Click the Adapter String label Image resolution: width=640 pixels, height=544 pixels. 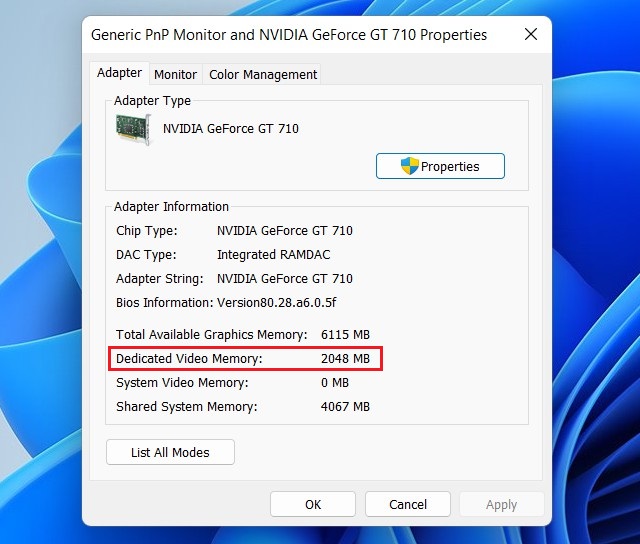coord(160,279)
